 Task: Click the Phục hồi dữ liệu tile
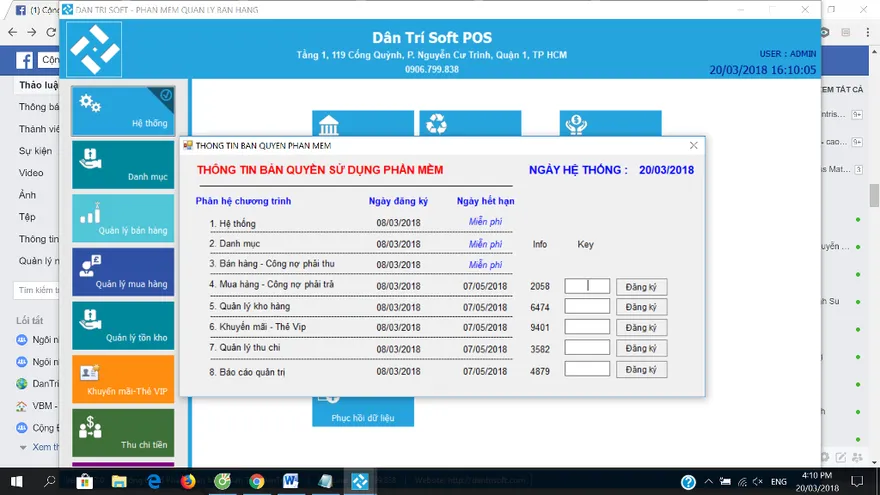362,412
